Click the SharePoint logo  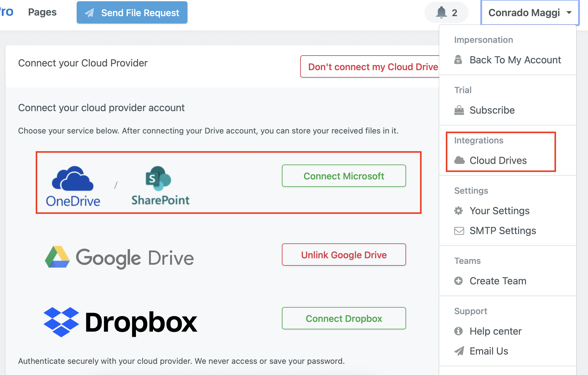click(161, 186)
